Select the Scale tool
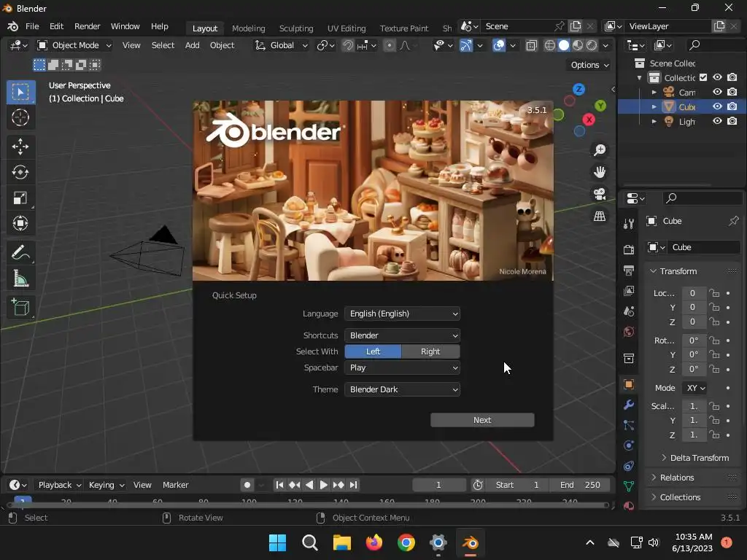Image resolution: width=747 pixels, height=560 pixels. (20, 198)
